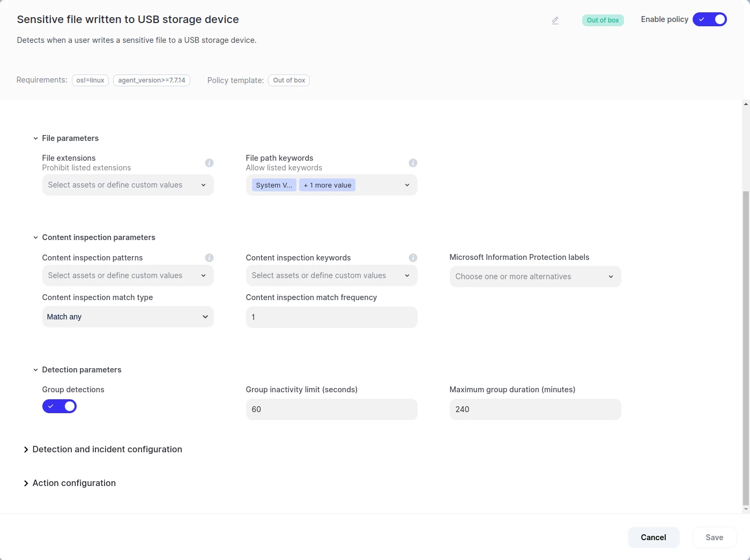Viewport: 750px width, 560px height.
Task: Open Content inspection match type dropdown
Action: [x=128, y=317]
